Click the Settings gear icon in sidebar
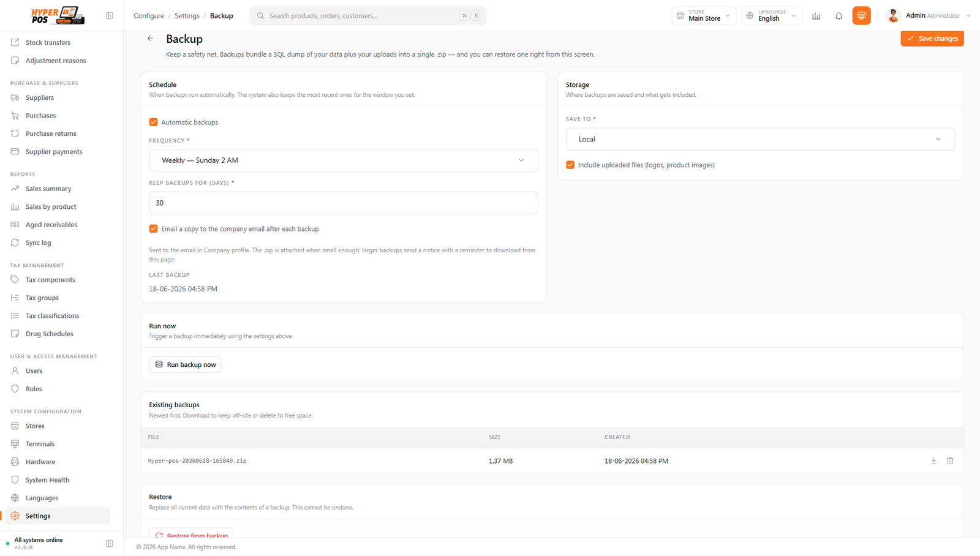The height and width of the screenshot is (556, 980). pos(15,516)
